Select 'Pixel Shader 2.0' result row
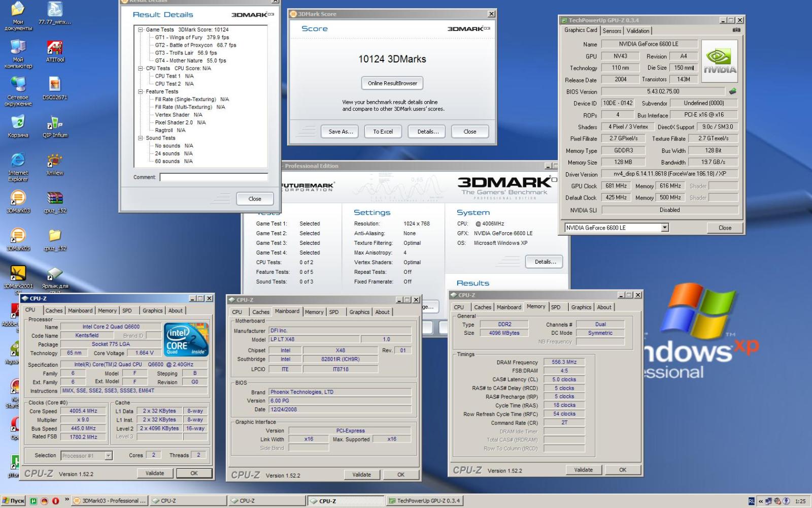This screenshot has width=812, height=508. pyautogui.click(x=180, y=122)
